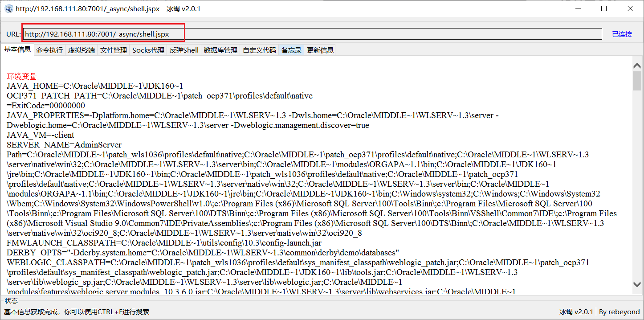Click the Behinder app icon in title bar
This screenshot has width=644, height=320.
[x=9, y=8]
